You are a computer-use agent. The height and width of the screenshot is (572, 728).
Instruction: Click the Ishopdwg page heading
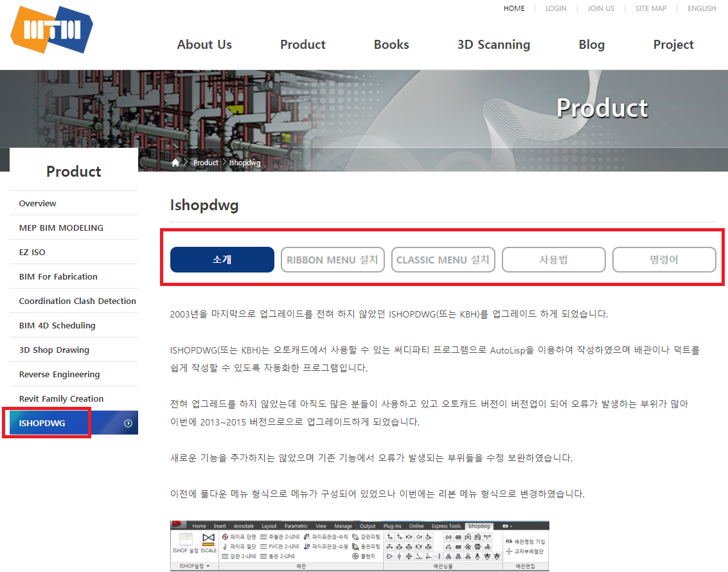pyautogui.click(x=204, y=205)
